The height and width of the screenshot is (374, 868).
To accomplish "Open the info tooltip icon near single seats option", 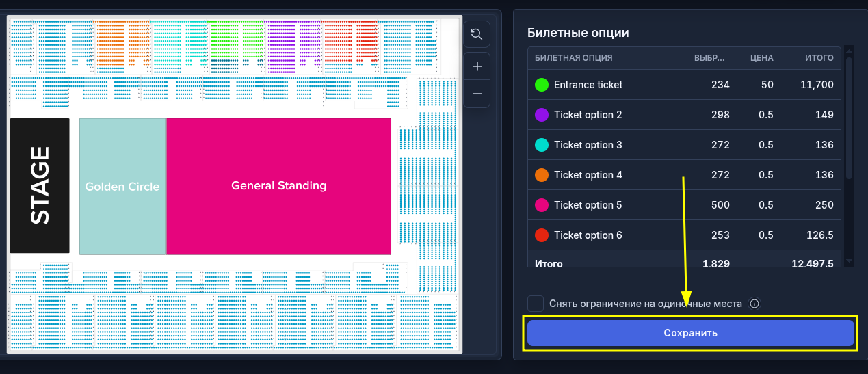I will [754, 304].
